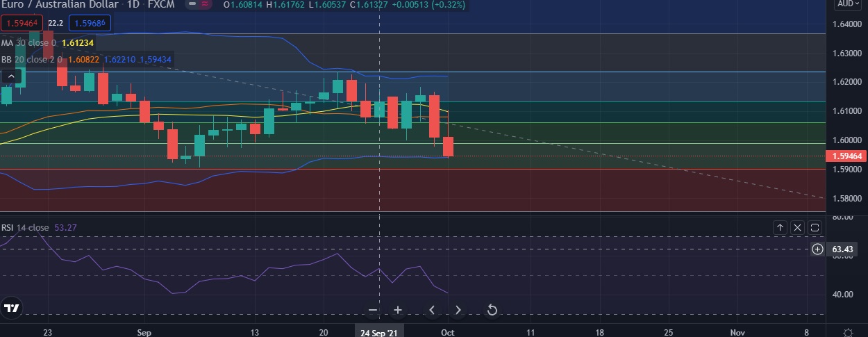Click the open value O1.60814
Image resolution: width=868 pixels, height=337 pixels.
[x=244, y=5]
